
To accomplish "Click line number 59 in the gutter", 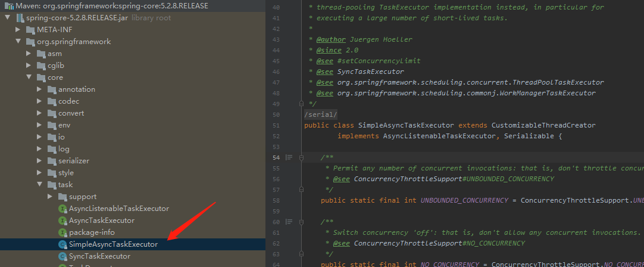I will click(276, 211).
